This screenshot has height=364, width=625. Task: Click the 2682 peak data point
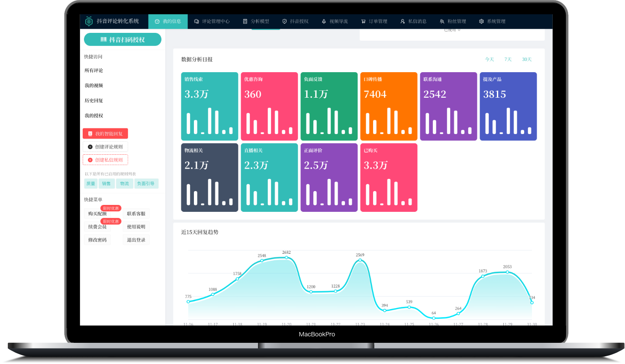click(287, 258)
